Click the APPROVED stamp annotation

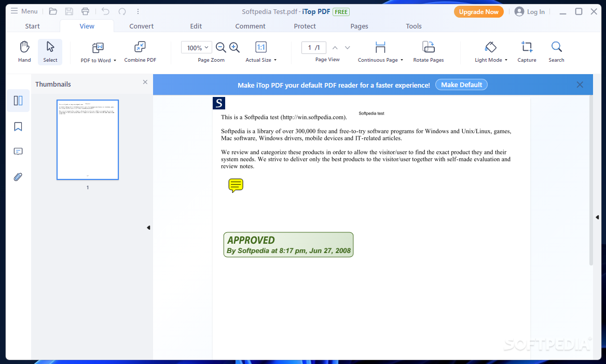coord(288,245)
